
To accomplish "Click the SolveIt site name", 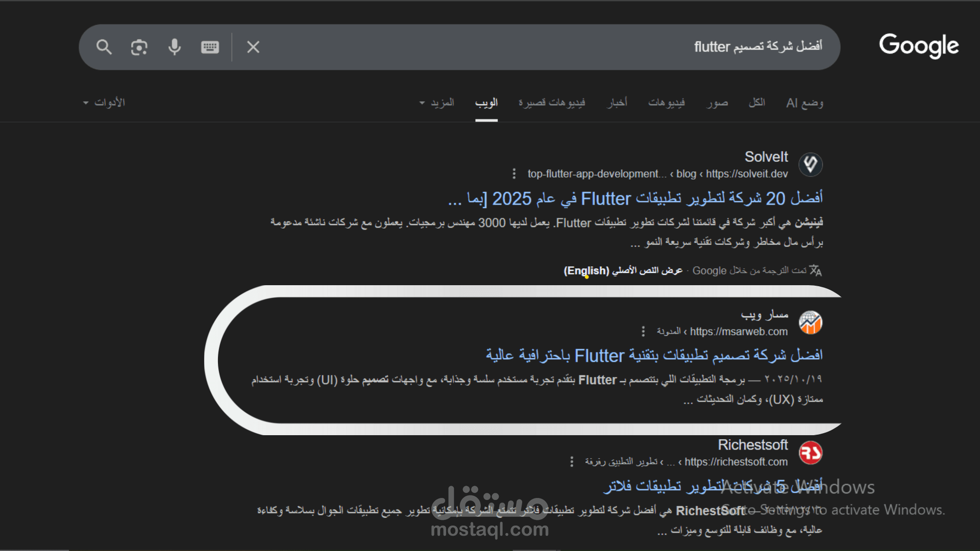I will pyautogui.click(x=766, y=157).
